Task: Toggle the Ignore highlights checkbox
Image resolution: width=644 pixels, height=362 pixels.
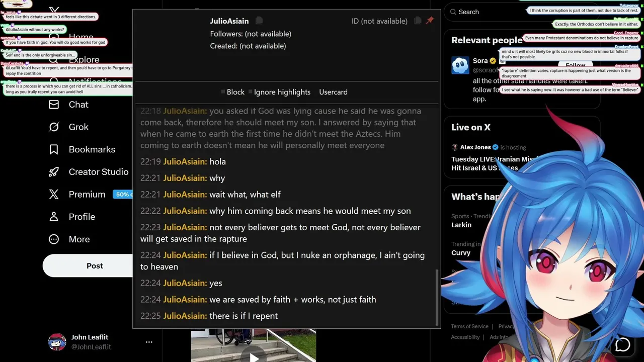Action: coord(251,92)
